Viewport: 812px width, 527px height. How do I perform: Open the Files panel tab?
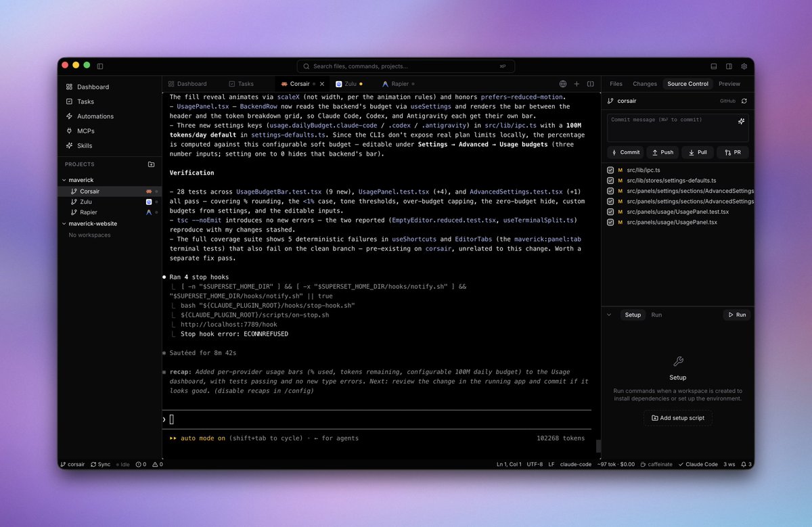(616, 84)
